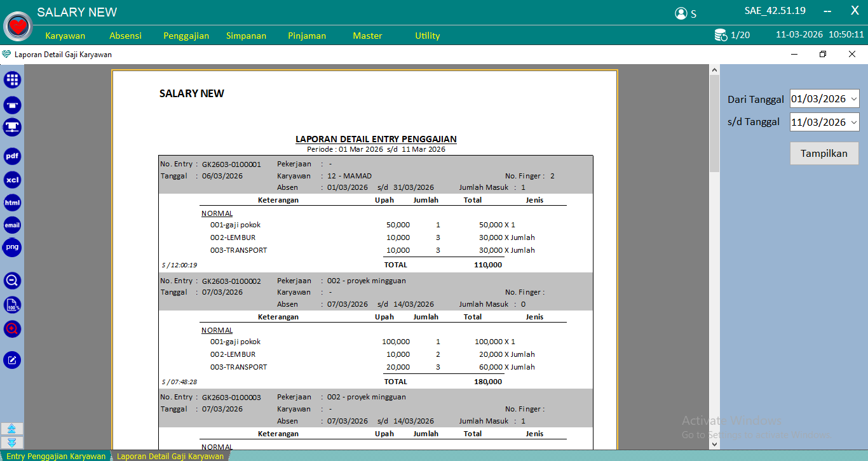The height and width of the screenshot is (461, 868).
Task: Click the red heart application logo
Action: [x=18, y=26]
